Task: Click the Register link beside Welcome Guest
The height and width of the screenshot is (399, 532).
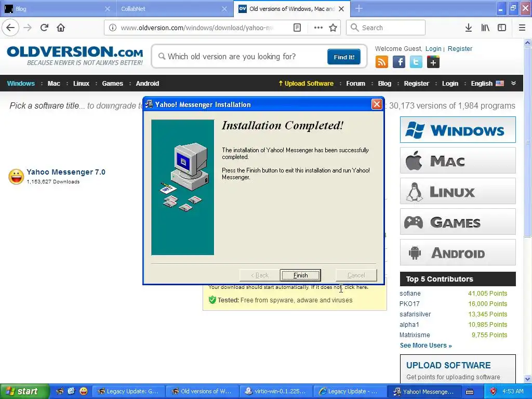Action: tap(460, 48)
